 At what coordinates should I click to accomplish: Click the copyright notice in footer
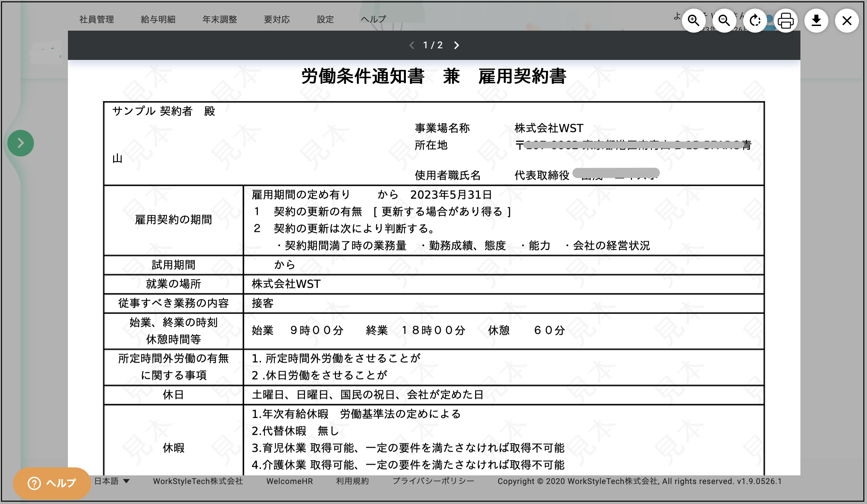[x=640, y=481]
